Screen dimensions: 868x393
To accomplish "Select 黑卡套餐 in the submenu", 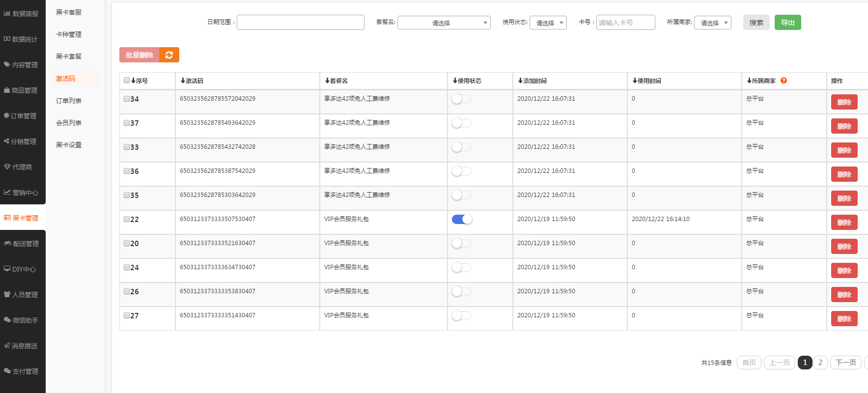I will click(69, 56).
